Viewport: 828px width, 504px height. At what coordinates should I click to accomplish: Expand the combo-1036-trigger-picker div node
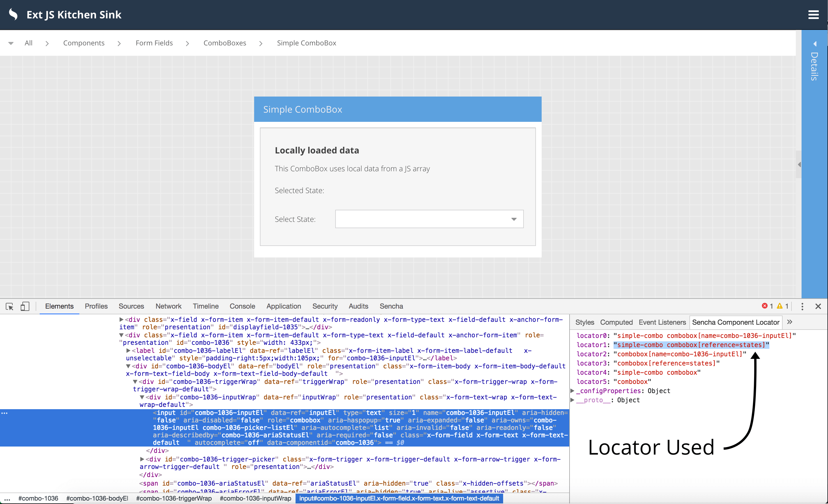pyautogui.click(x=142, y=459)
